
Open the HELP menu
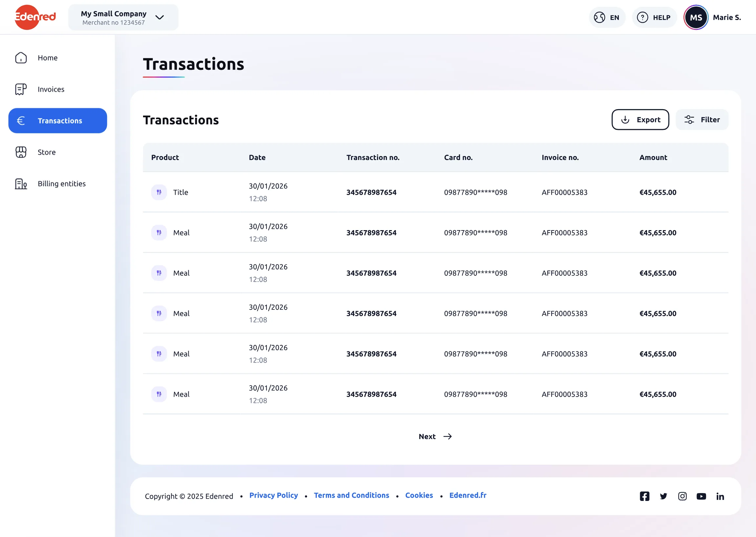pyautogui.click(x=654, y=17)
